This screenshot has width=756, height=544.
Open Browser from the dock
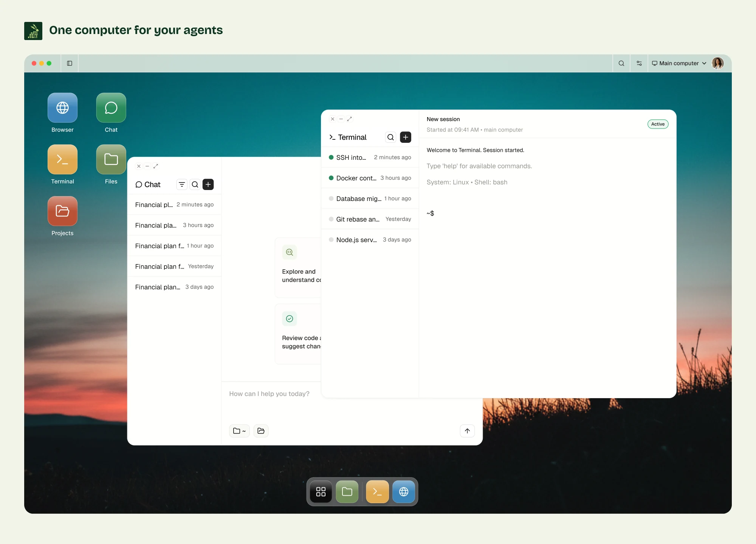click(404, 491)
